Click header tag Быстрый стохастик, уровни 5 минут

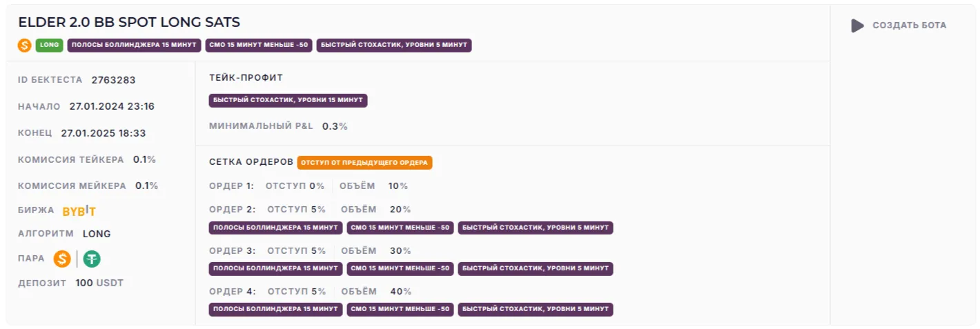(394, 46)
